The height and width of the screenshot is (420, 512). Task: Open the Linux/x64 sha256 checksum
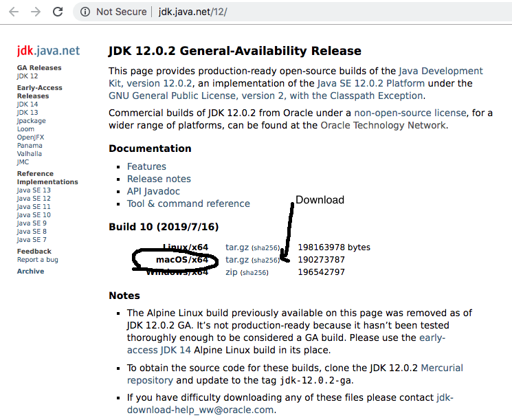point(266,248)
